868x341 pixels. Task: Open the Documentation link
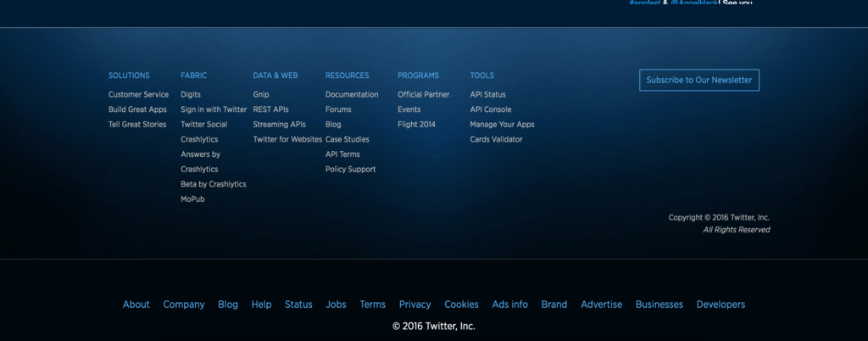(352, 95)
